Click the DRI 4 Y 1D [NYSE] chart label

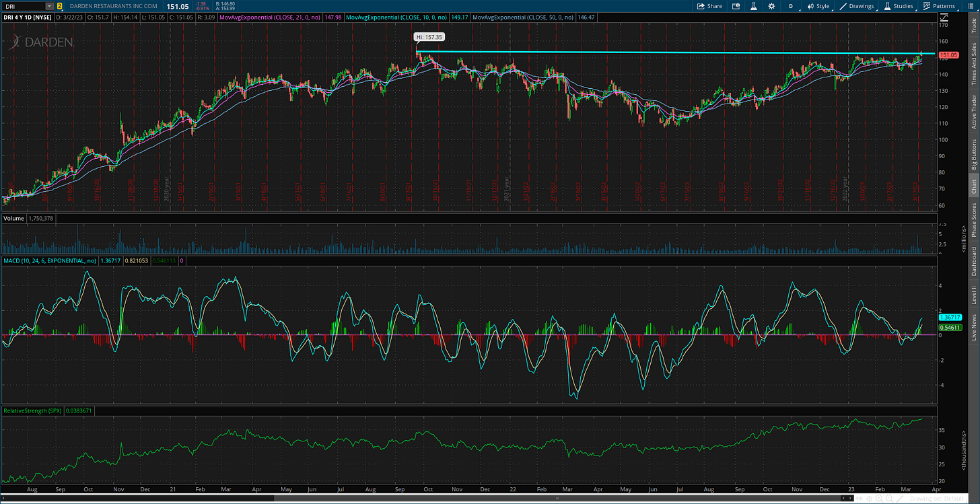(27, 17)
